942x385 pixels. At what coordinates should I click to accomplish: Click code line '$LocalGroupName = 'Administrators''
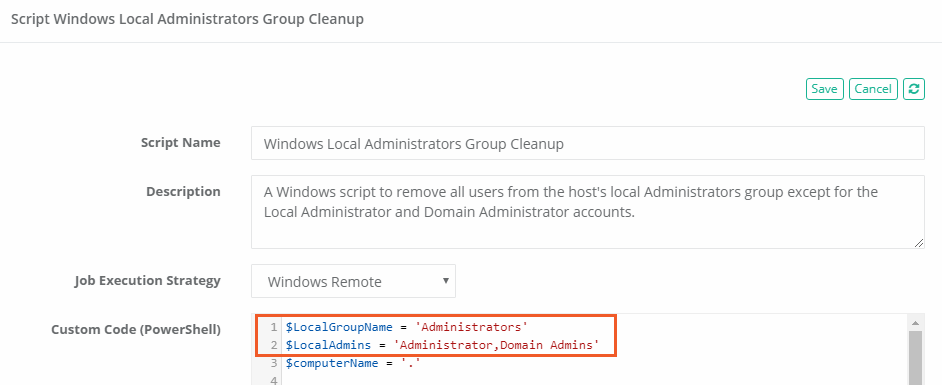407,327
